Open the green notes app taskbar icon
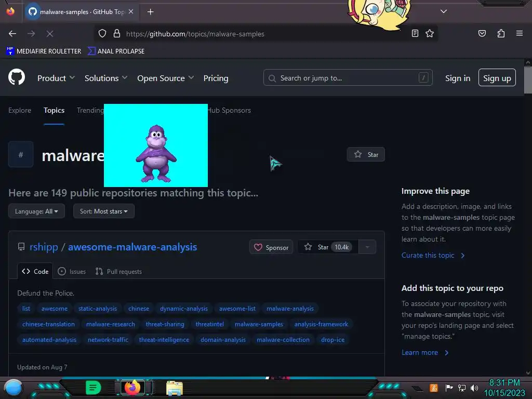This screenshot has height=399, width=532. coord(93,387)
